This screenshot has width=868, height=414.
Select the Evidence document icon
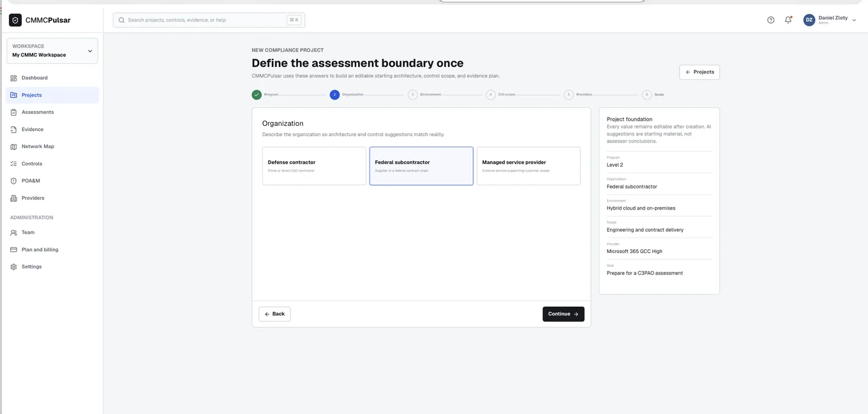coord(13,130)
